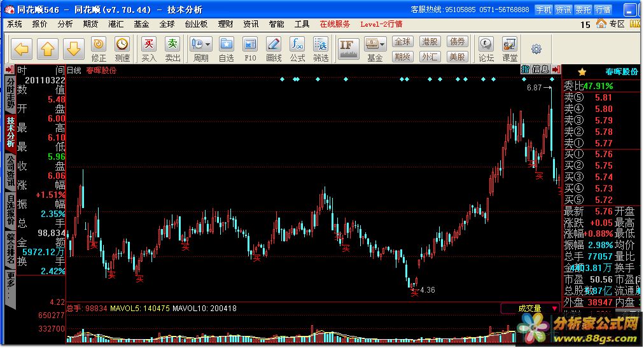The width and height of the screenshot is (644, 348).
Task: Click the 春晖股份 chart title
Action: click(101, 70)
